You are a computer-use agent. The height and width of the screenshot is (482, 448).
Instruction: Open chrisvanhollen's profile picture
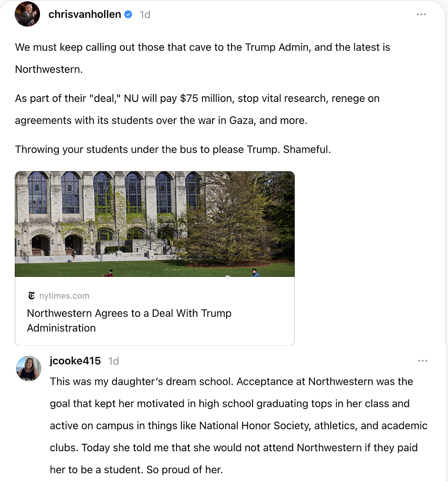[27, 14]
